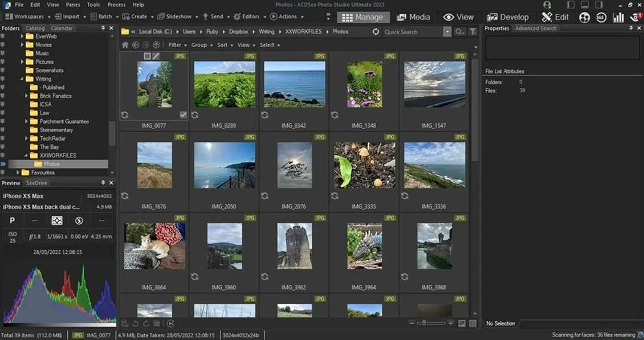Click the filter funnel icon beside Quick Search
This screenshot has width=644, height=340.
(472, 32)
